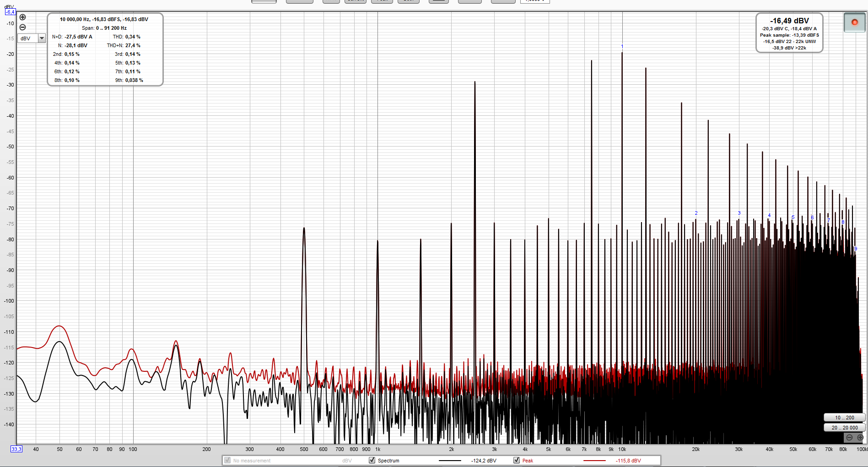Click the -38,9 dBV >22k text
This screenshot has height=467, width=868.
tap(789, 48)
